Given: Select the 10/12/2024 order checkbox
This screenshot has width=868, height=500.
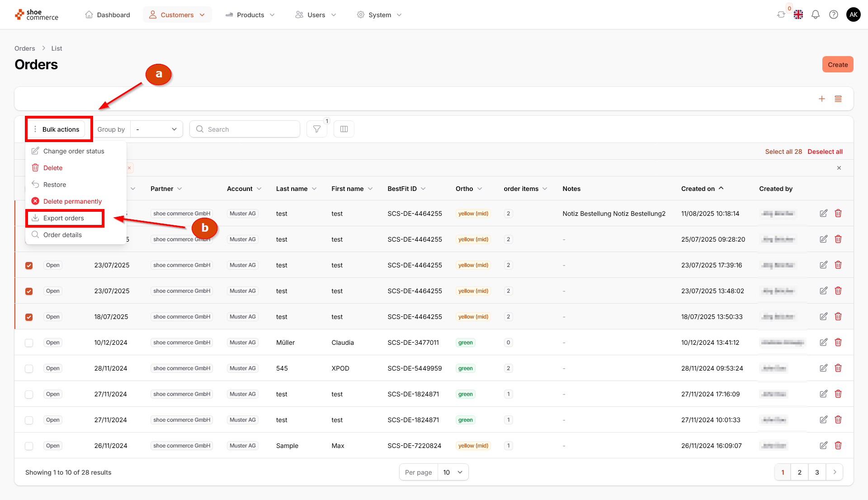Looking at the screenshot, I should [29, 343].
